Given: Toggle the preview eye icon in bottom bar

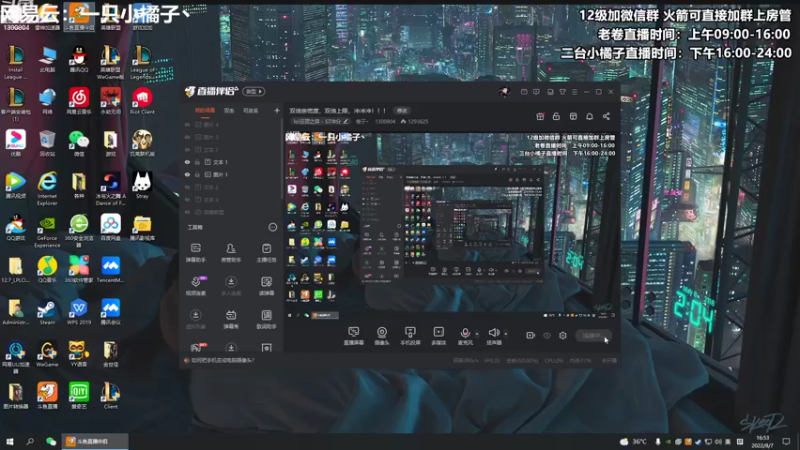Looking at the screenshot, I should 547,335.
